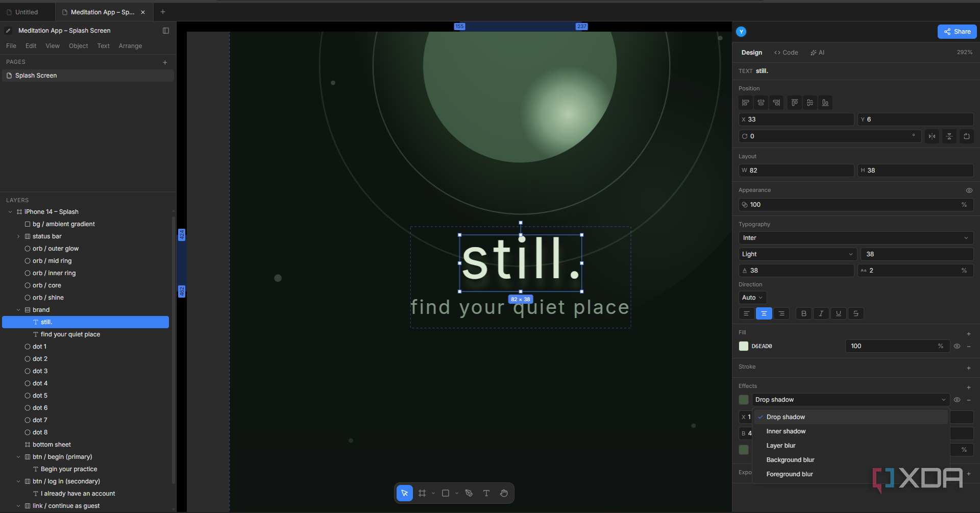Viewport: 980px width, 513px height.
Task: Select the Rectangle shape tool
Action: click(446, 493)
